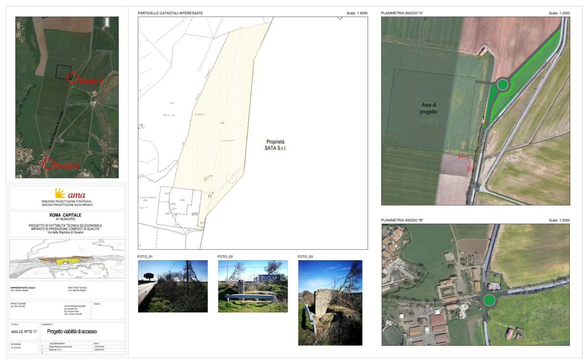Click the red Snodo A circle marker
Image resolution: width=588 pixels, height=364 pixels.
72,77
